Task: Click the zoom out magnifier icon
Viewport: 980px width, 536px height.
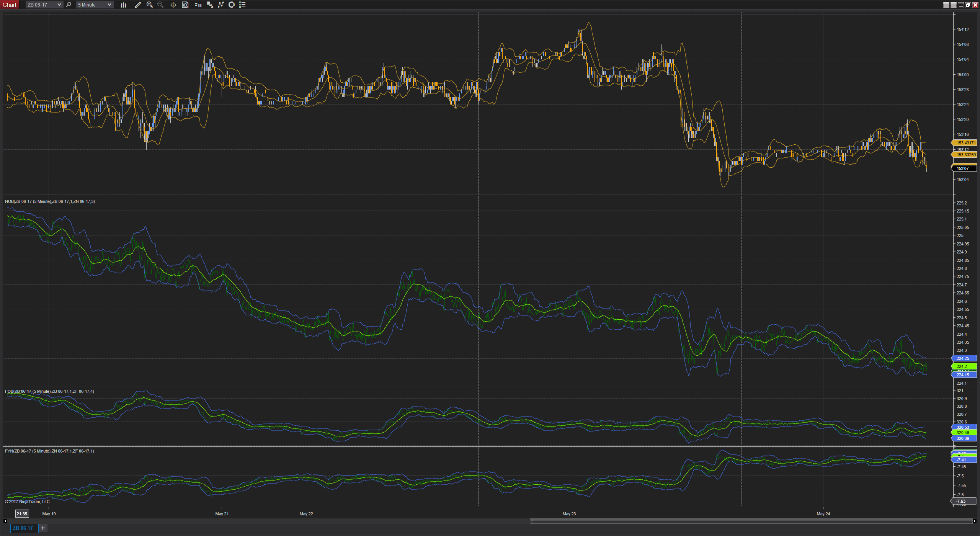Action: click(160, 5)
